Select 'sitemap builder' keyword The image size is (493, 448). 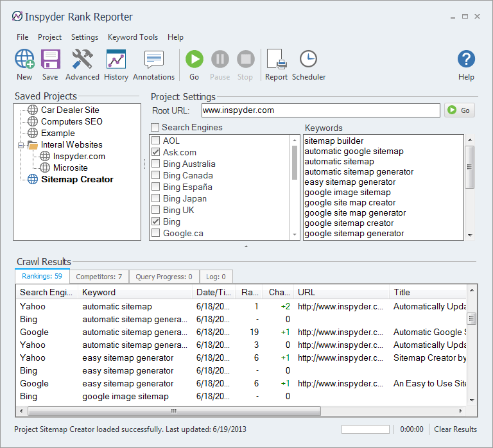tap(334, 141)
